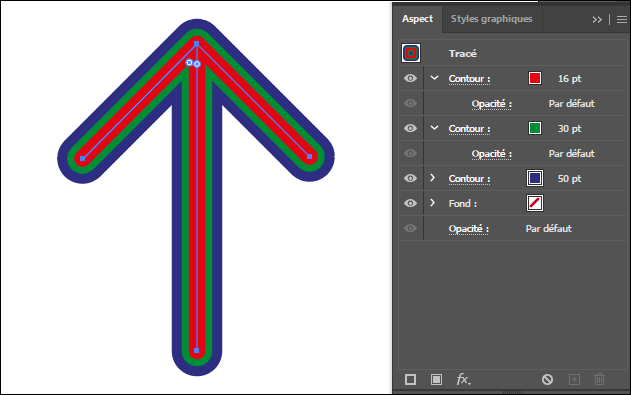
Task: Click the 50 pt stroke weight value
Action: click(x=569, y=179)
